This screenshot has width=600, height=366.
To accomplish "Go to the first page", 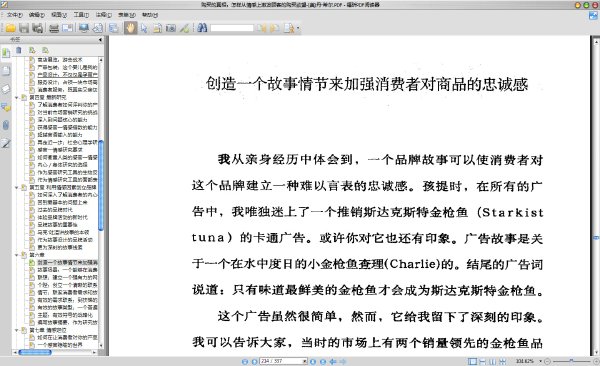I will tap(245, 361).
